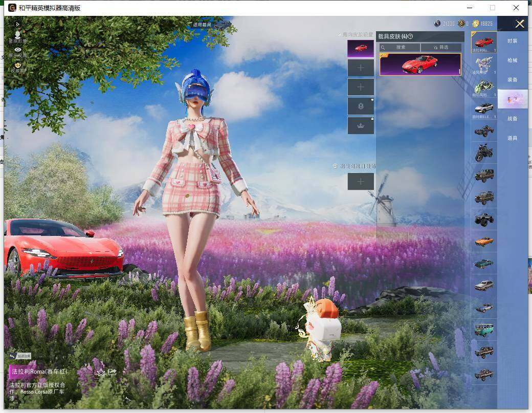Switch to the 道具 tab
Viewport: 532px width, 413px height.
pos(513,138)
